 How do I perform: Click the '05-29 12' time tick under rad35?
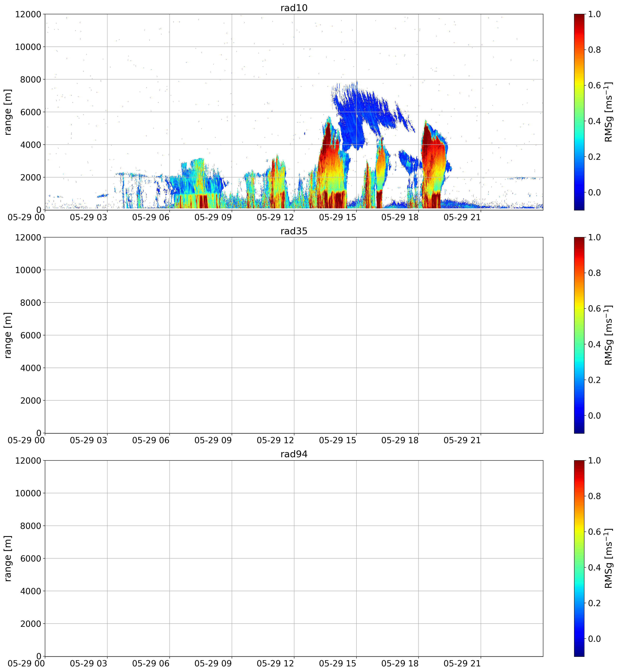pos(275,440)
